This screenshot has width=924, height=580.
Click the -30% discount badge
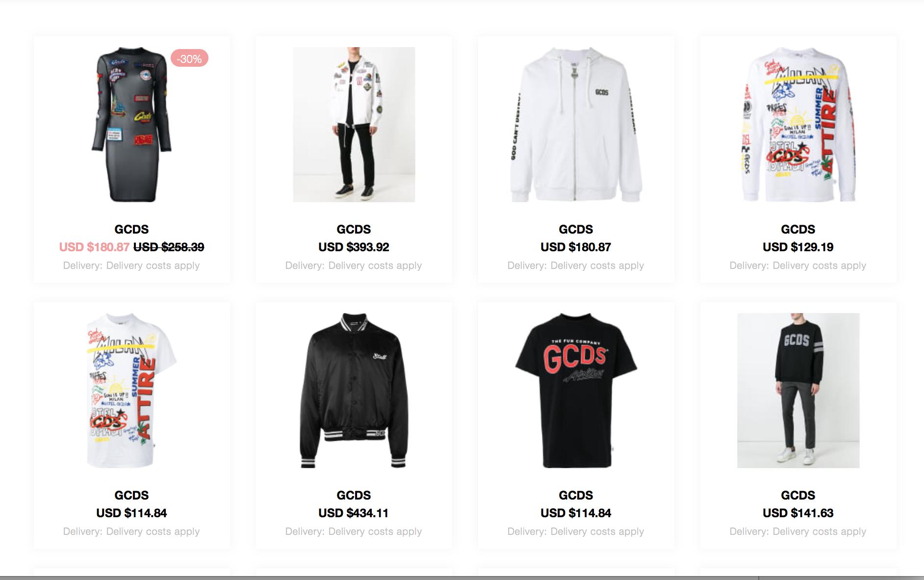point(189,58)
